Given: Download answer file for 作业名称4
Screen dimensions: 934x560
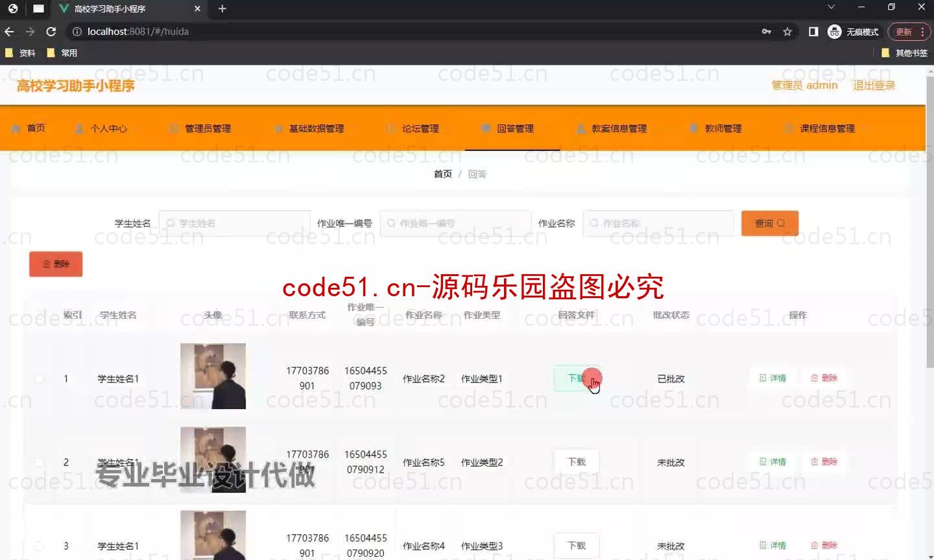Looking at the screenshot, I should click(x=577, y=546).
